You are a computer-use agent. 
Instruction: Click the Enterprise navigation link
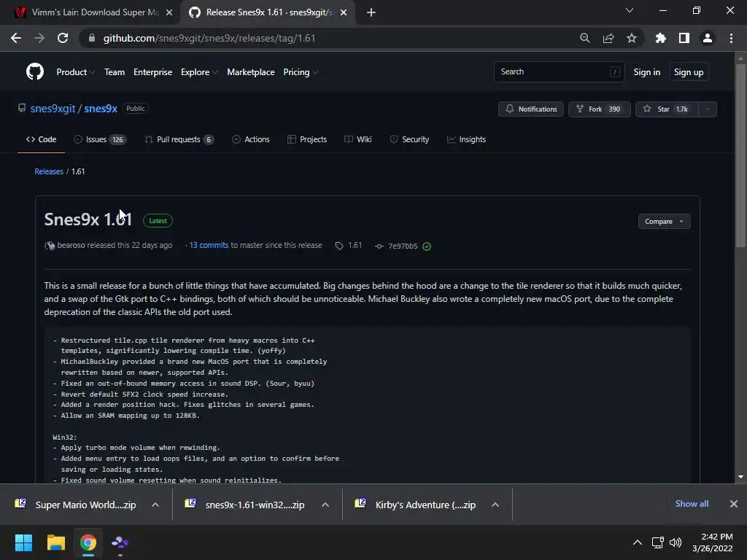tap(153, 72)
